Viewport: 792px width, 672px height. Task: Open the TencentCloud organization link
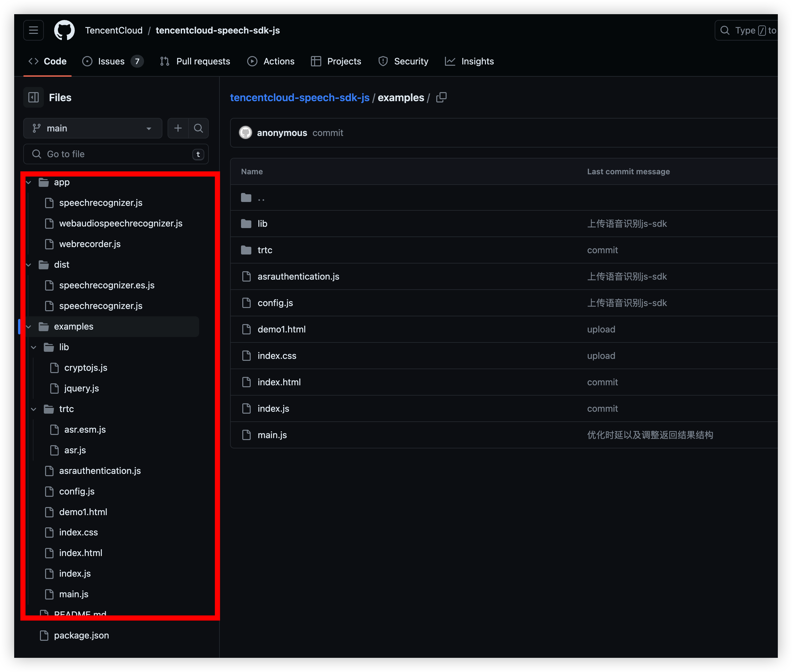click(114, 30)
